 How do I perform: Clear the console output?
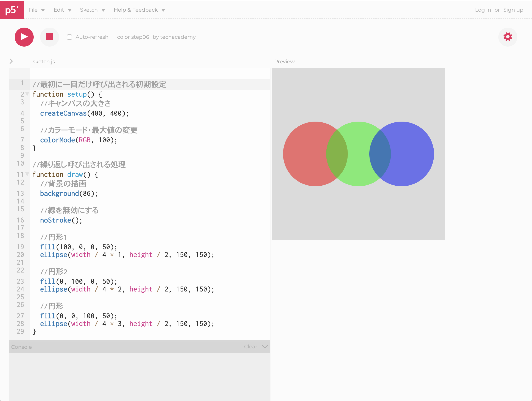(x=250, y=347)
